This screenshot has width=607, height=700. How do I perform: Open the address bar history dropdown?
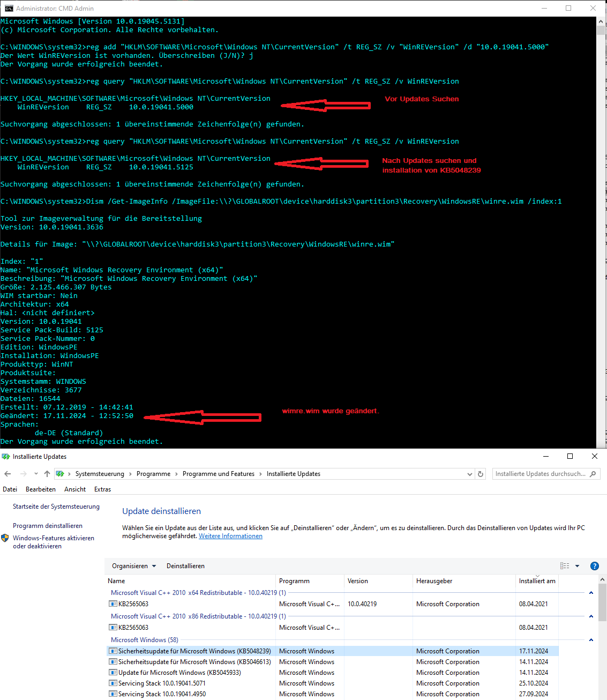(x=470, y=474)
